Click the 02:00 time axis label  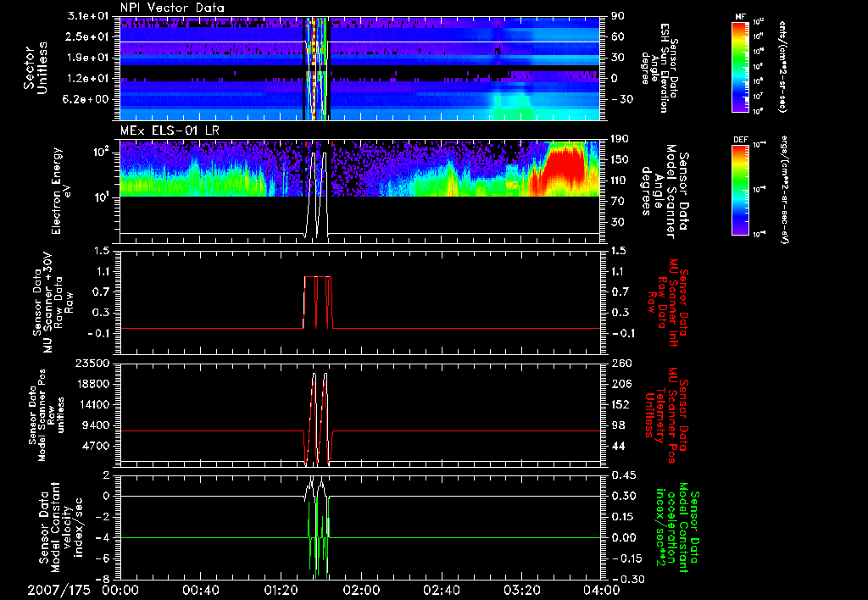(x=361, y=590)
